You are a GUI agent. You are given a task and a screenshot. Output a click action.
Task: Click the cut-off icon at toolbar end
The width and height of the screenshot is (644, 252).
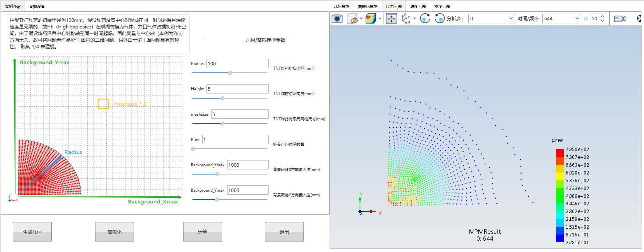click(x=639, y=18)
